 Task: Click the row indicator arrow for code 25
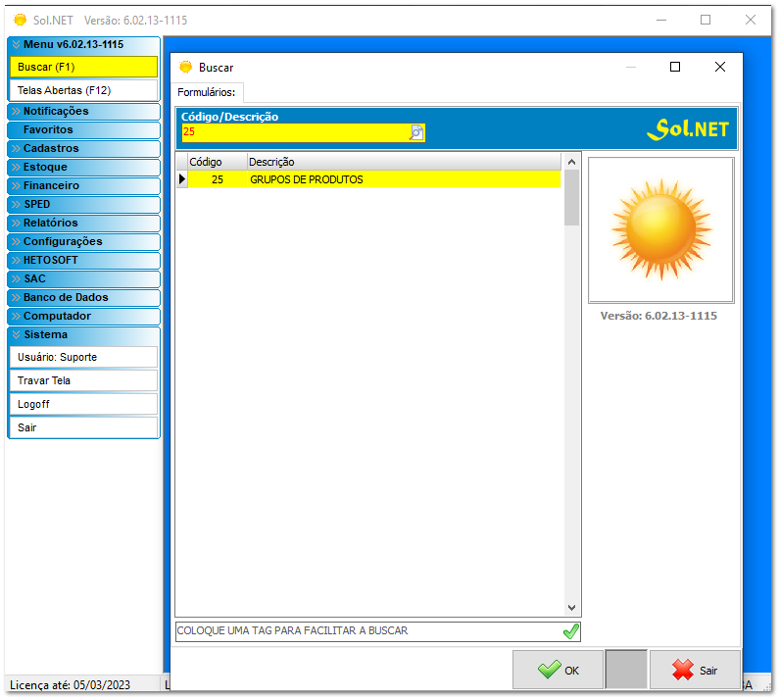click(x=181, y=179)
